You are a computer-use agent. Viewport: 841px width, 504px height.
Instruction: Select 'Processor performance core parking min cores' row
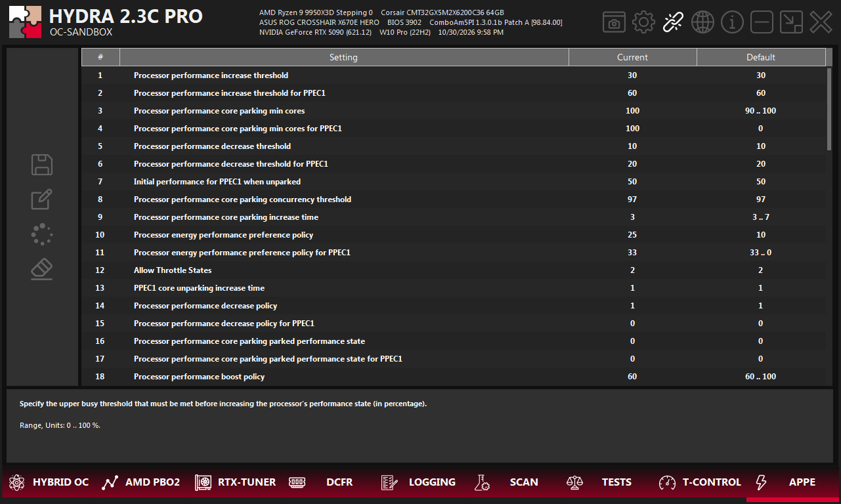[x=454, y=111]
